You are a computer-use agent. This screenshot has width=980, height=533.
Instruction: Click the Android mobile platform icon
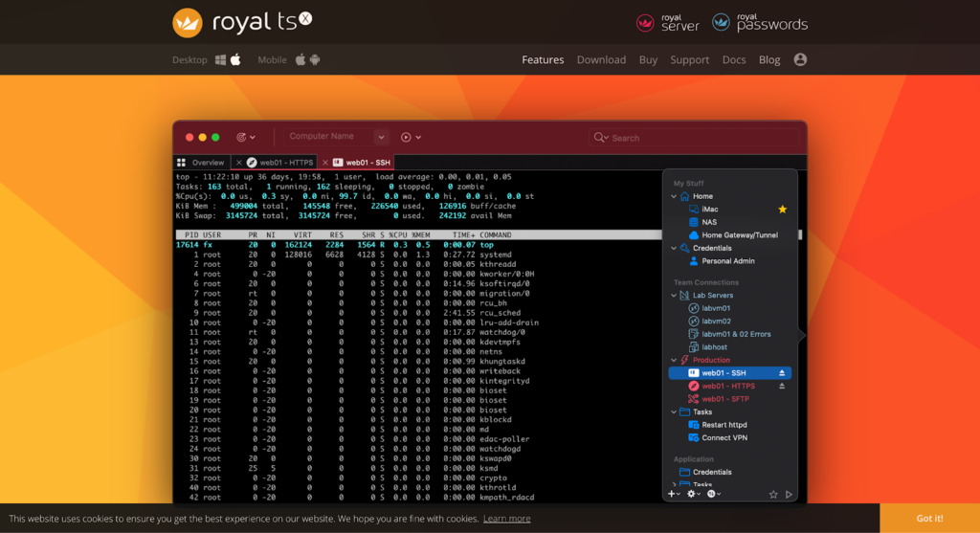(x=315, y=59)
